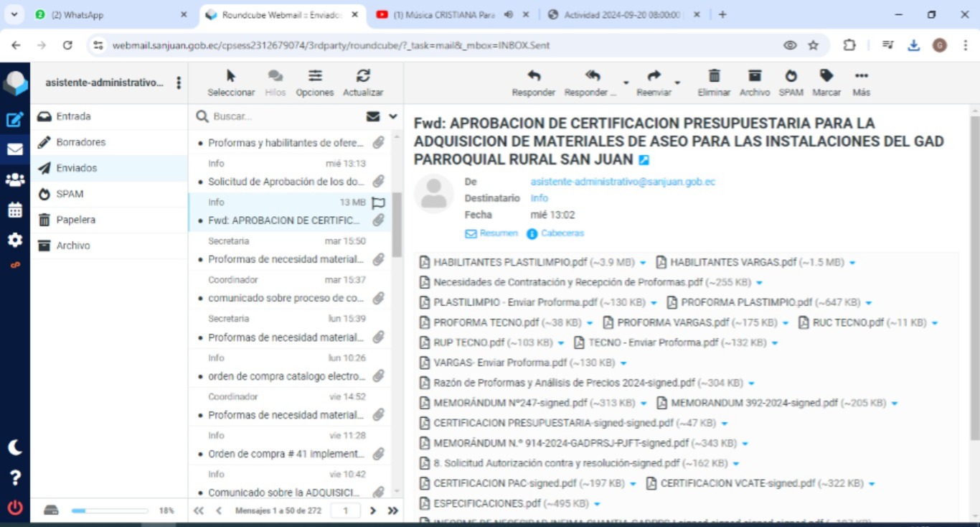Image resolution: width=980 pixels, height=527 pixels.
Task: Toggle dark mode moon icon
Action: pos(15,447)
